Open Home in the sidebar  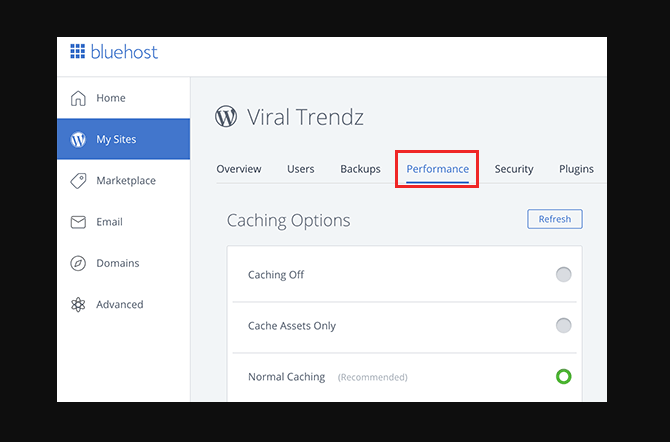tap(123, 98)
